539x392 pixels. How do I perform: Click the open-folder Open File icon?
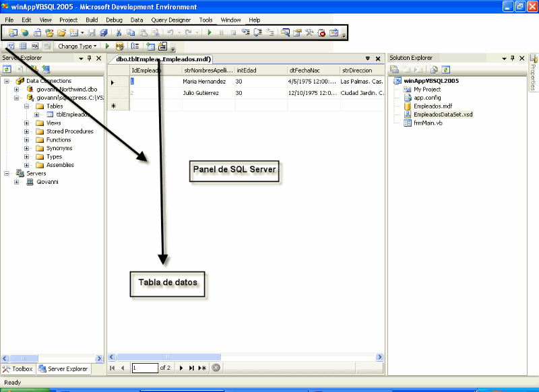click(x=61, y=32)
